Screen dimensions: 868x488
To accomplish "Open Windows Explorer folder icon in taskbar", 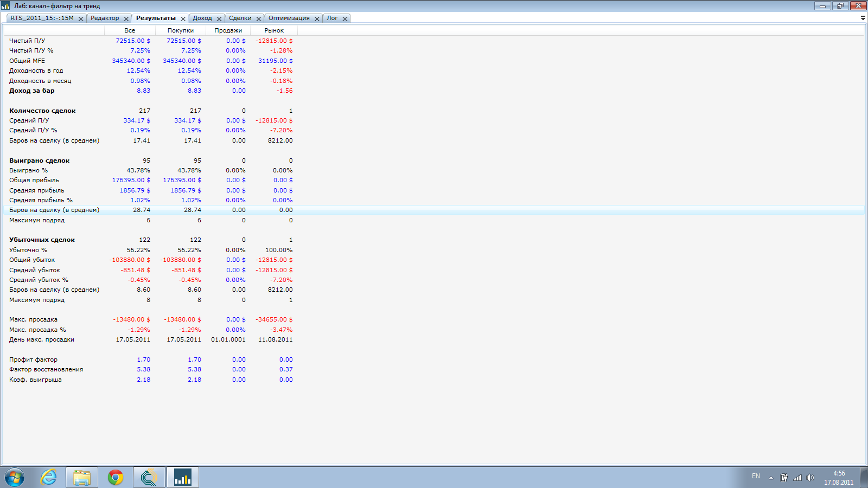I will pyautogui.click(x=82, y=477).
